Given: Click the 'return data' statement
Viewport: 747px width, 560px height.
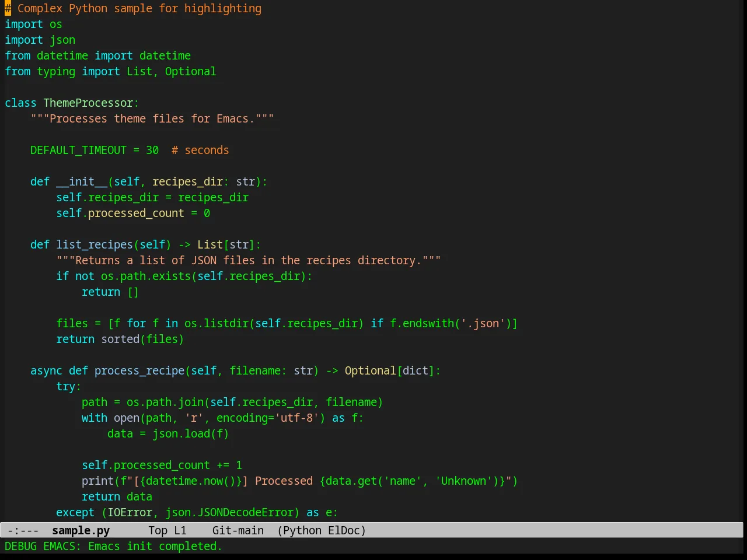Looking at the screenshot, I should 117,496.
